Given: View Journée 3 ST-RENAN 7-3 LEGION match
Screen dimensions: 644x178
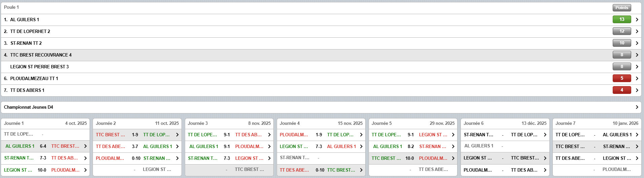Looking at the screenshot, I should point(229,158).
